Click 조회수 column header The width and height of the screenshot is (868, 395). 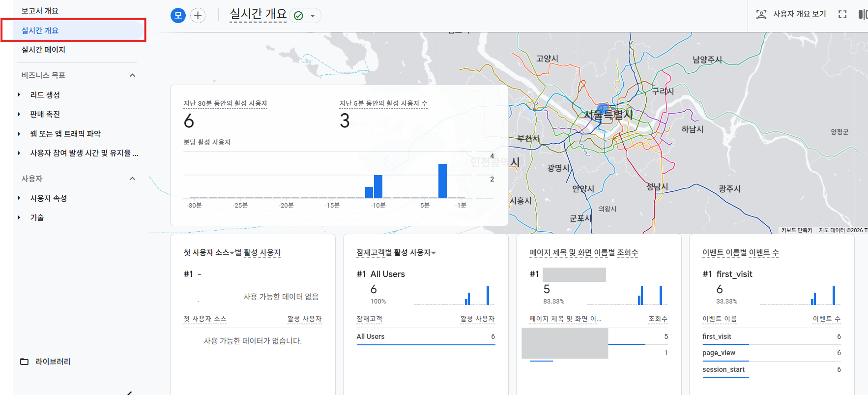pyautogui.click(x=658, y=319)
